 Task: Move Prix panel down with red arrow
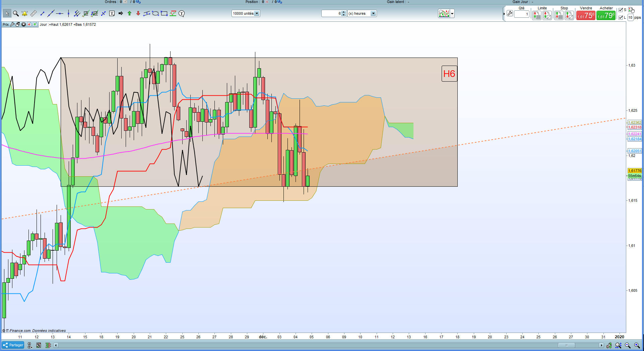29,24
